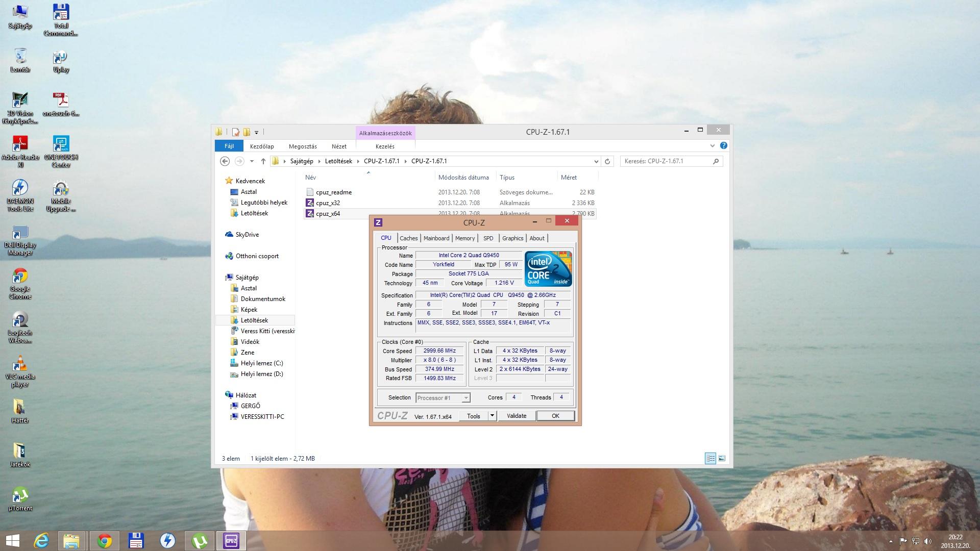Open the Kezdőlap ribbon tab
Screen dimensions: 980x551
coord(262,146)
